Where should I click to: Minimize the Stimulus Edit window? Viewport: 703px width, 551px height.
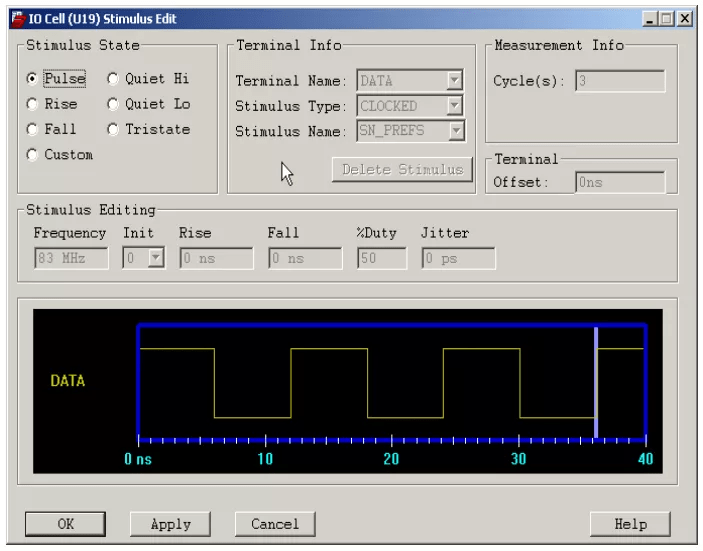coord(650,19)
